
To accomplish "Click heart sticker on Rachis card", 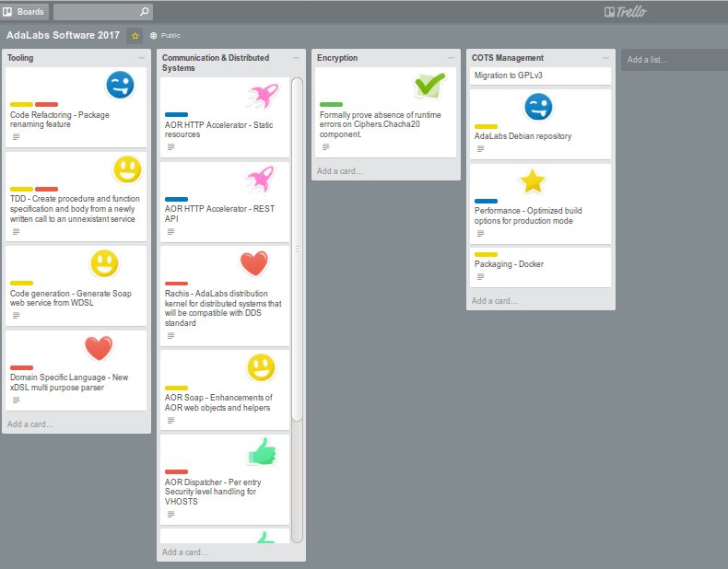I will tap(254, 263).
